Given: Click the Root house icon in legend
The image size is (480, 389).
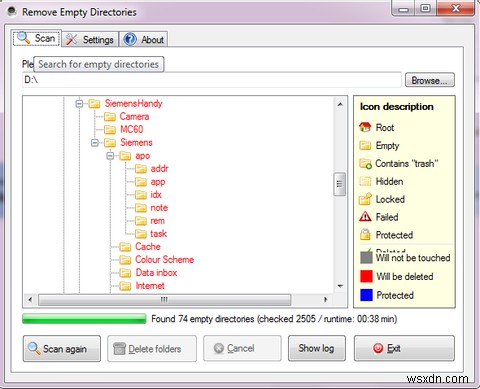Looking at the screenshot, I should pyautogui.click(x=365, y=127).
